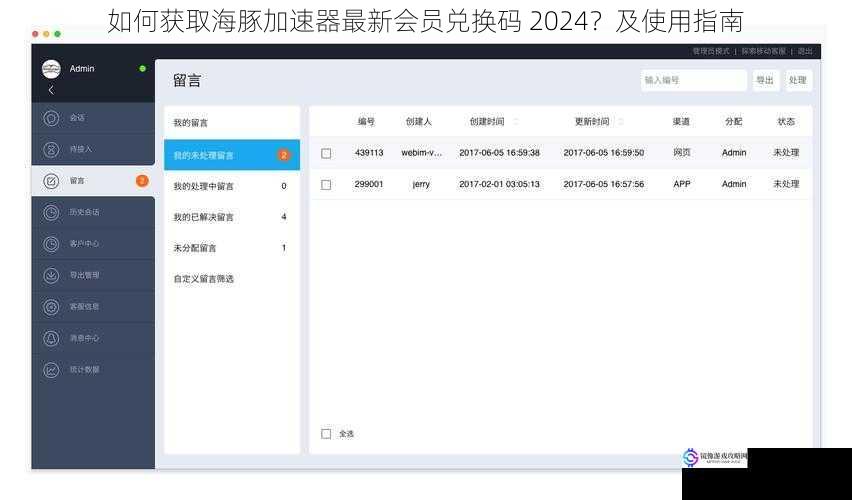Click the 渠道 column header
Image resolution: width=852 pixels, height=500 pixels.
click(681, 122)
